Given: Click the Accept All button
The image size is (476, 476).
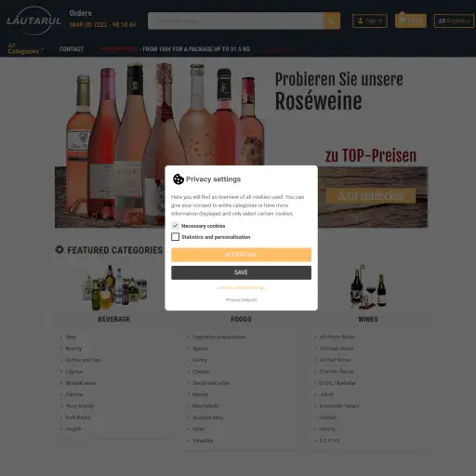Looking at the screenshot, I should click(x=241, y=255).
